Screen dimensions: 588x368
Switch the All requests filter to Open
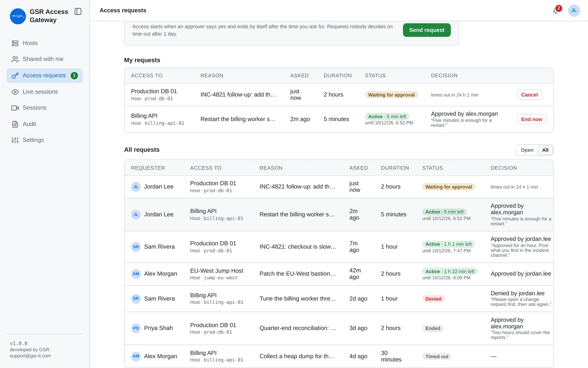click(x=527, y=150)
